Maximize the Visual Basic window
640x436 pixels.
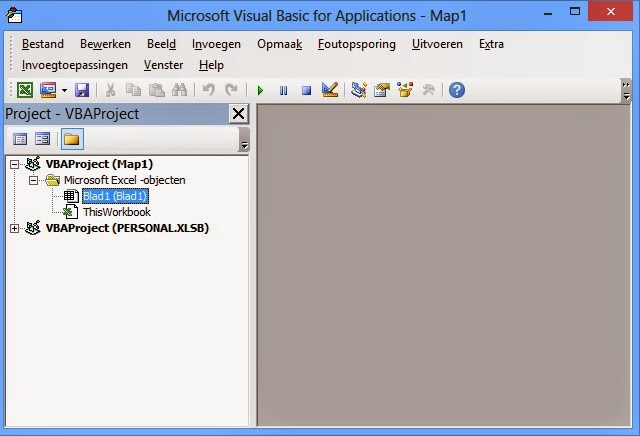tap(575, 11)
